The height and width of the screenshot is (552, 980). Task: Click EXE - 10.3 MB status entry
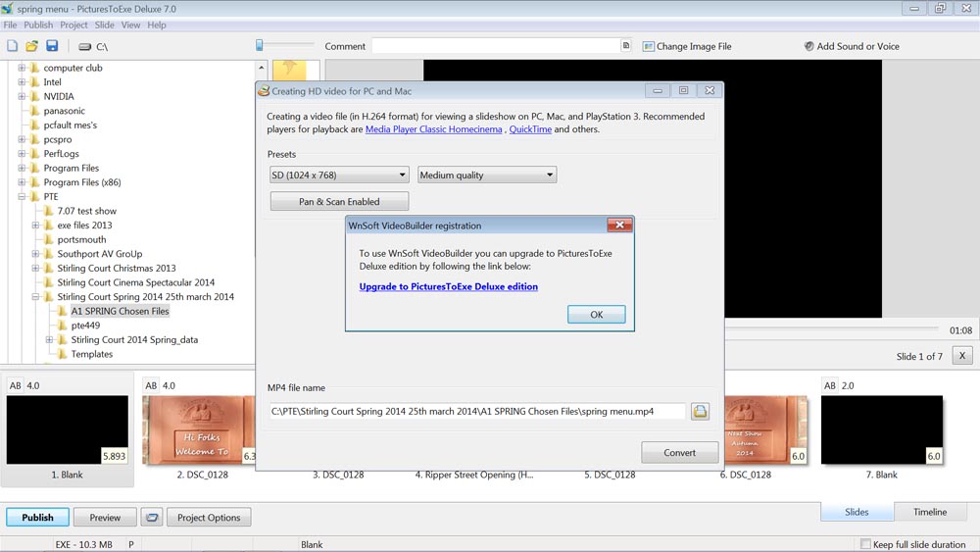[x=83, y=544]
